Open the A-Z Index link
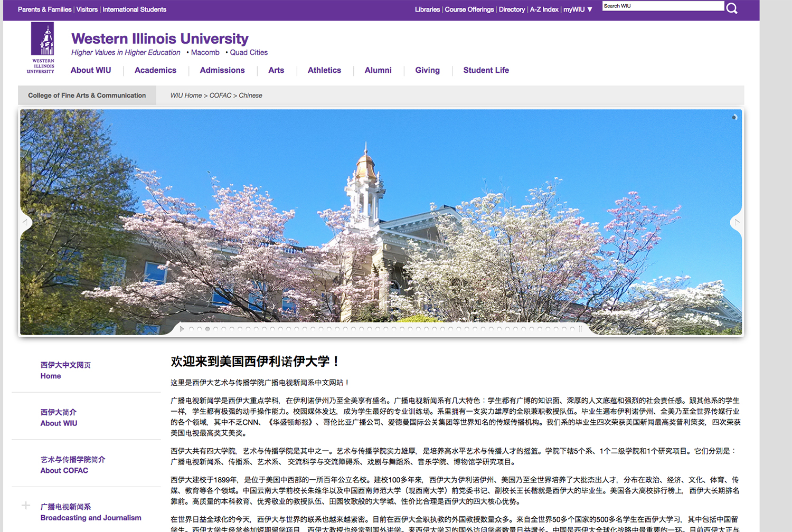Viewport: 792px width, 532px height. 544,9
